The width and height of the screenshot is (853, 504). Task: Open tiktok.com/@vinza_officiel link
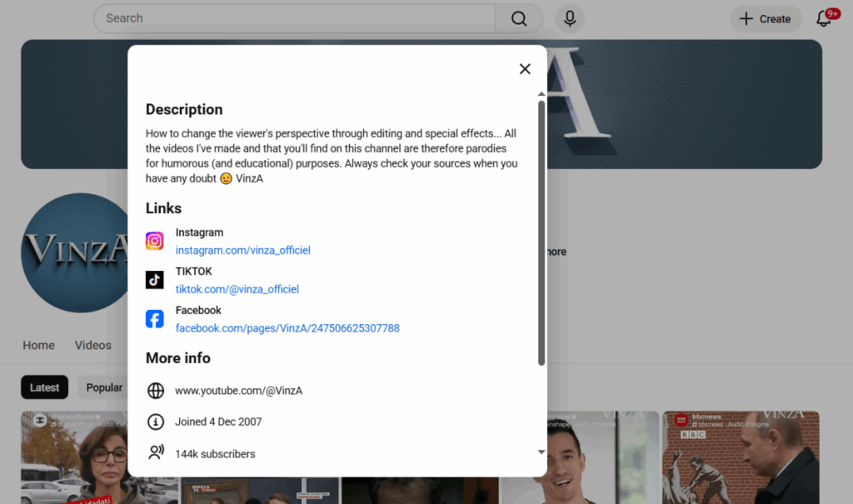(237, 289)
